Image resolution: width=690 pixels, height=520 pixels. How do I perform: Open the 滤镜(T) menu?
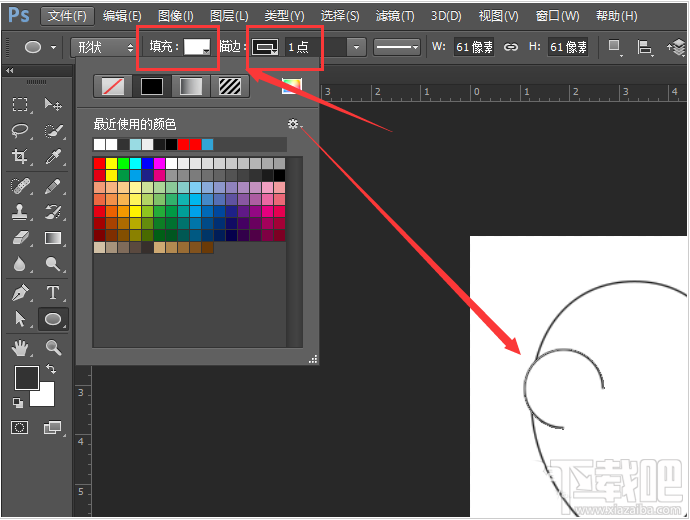click(x=395, y=16)
